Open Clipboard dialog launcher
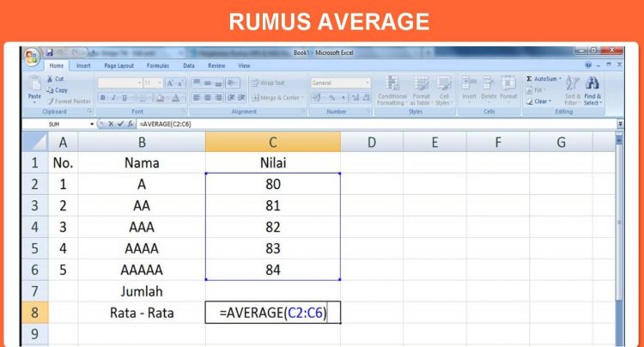 click(x=89, y=112)
